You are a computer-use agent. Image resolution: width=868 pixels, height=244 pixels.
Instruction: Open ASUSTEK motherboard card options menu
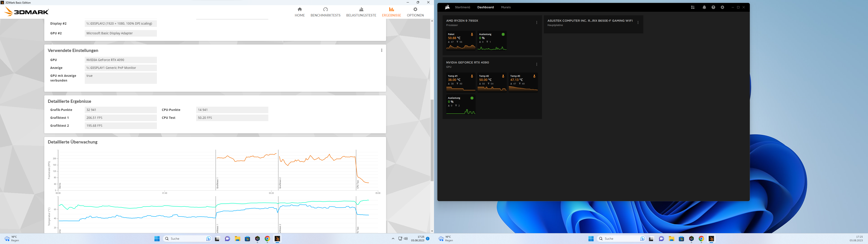tap(637, 23)
